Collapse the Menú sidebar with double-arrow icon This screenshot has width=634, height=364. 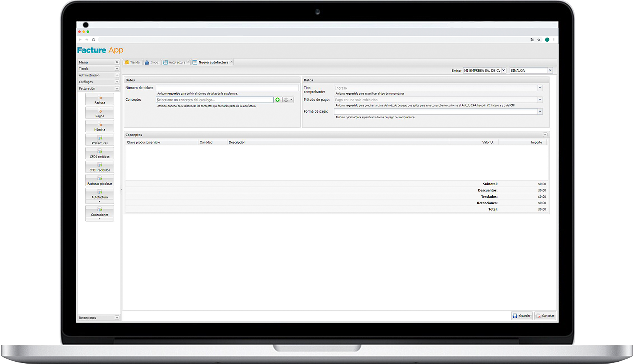pyautogui.click(x=117, y=62)
